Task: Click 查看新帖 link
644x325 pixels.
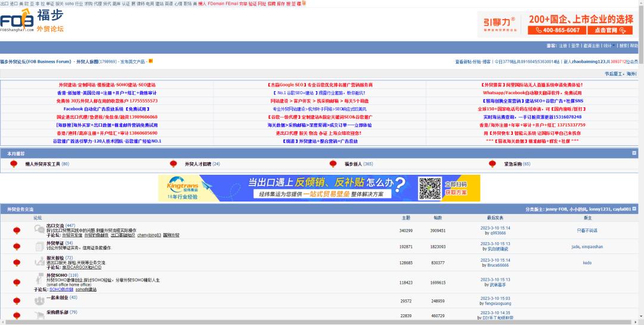Action: click(463, 61)
